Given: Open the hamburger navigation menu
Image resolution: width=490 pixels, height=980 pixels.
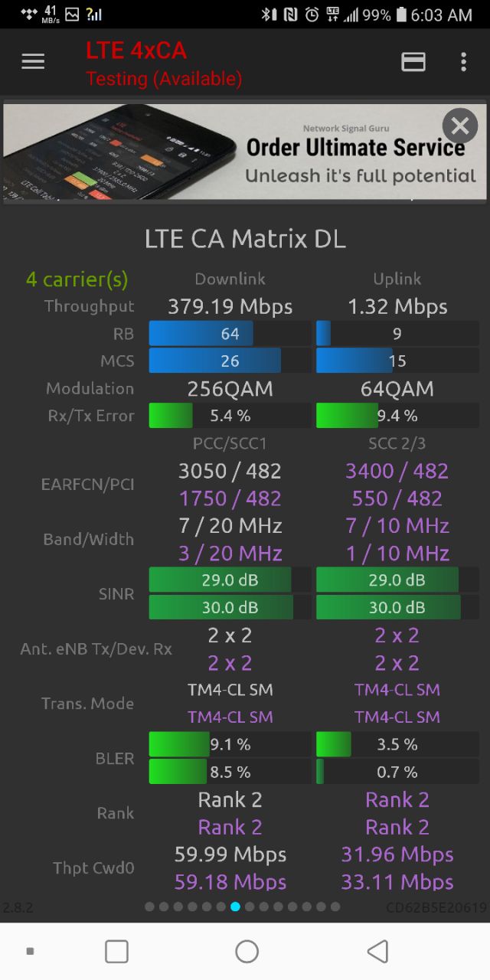Looking at the screenshot, I should 33,62.
